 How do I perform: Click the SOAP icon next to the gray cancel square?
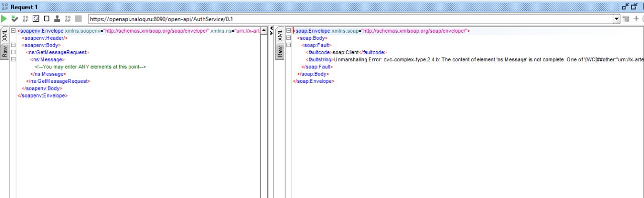67,19
